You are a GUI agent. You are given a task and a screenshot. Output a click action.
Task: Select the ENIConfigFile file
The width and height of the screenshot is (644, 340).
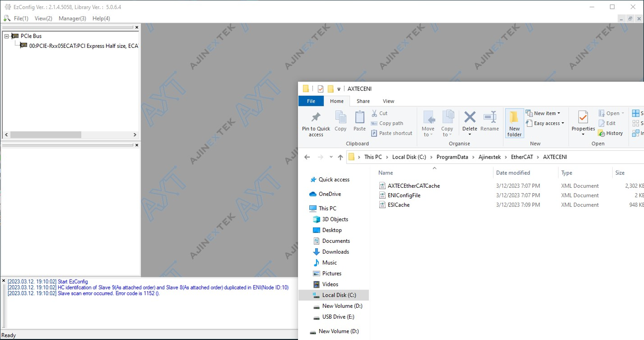click(x=404, y=195)
